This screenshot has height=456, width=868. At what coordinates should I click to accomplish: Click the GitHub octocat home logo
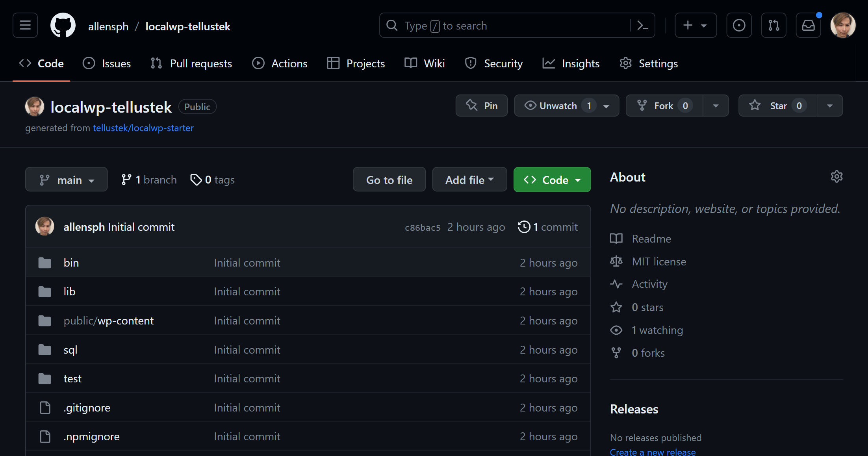[63, 25]
